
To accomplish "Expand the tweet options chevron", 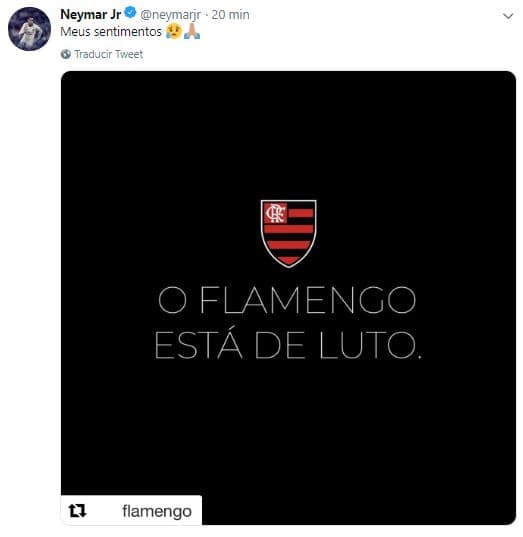I will tap(508, 16).
